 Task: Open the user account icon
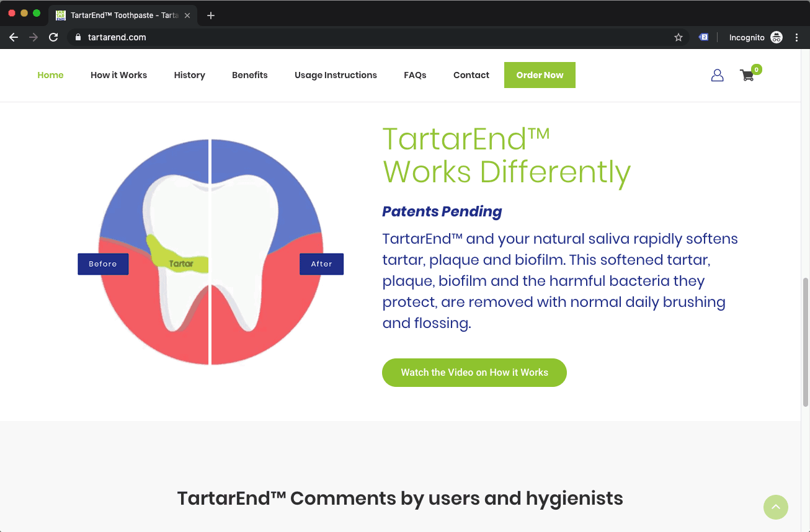click(717, 75)
